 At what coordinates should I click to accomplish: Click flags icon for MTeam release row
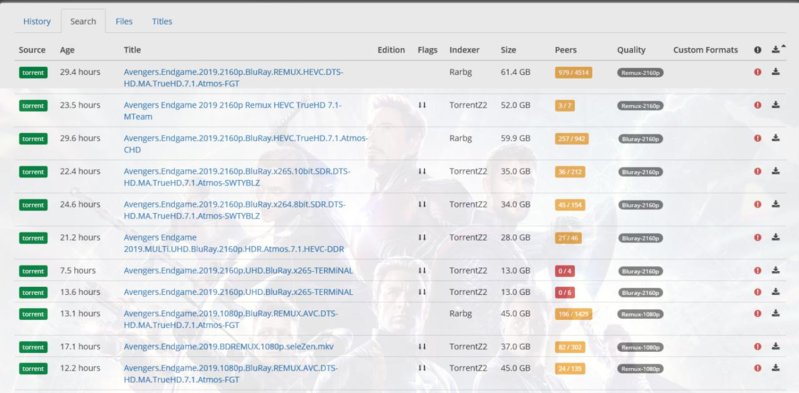[x=422, y=105]
